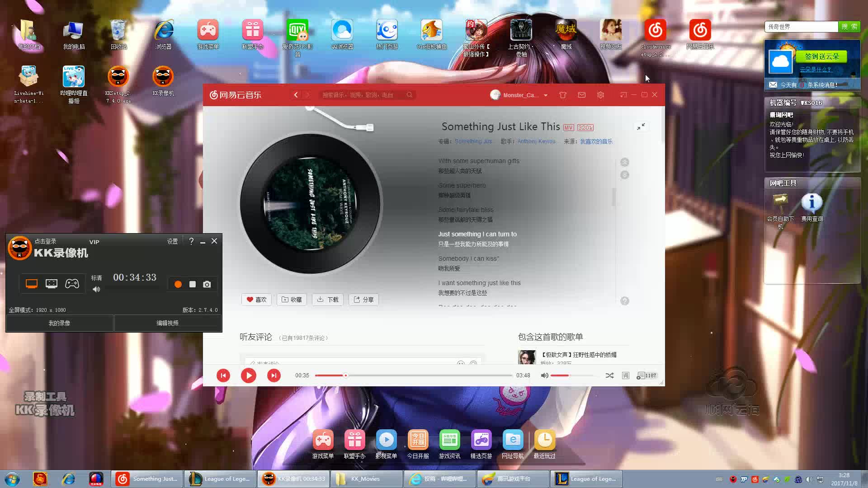Collapse the song detail view icon

[641, 127]
